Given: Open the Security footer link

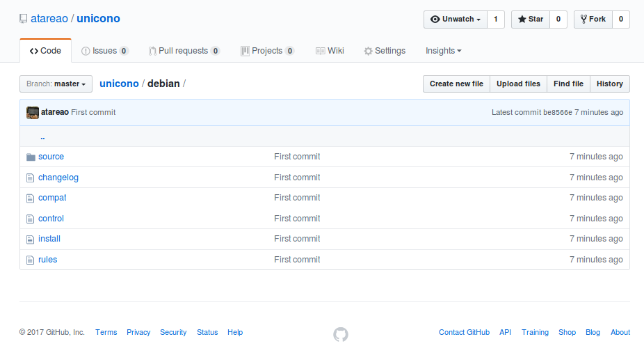Looking at the screenshot, I should click(x=173, y=332).
